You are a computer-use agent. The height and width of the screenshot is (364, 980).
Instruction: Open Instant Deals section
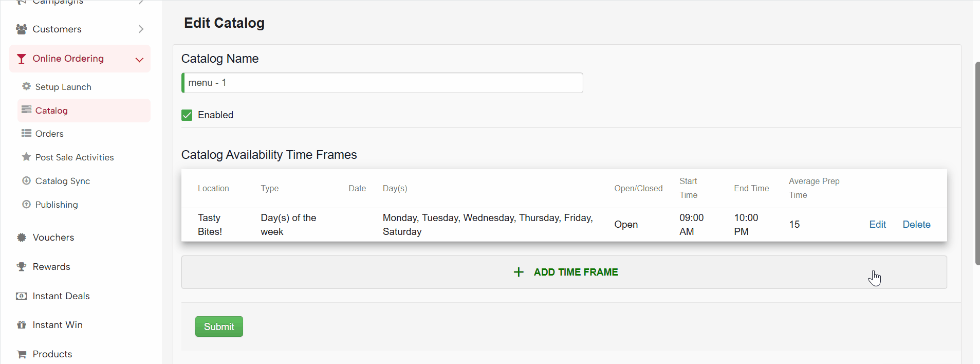[x=61, y=296]
